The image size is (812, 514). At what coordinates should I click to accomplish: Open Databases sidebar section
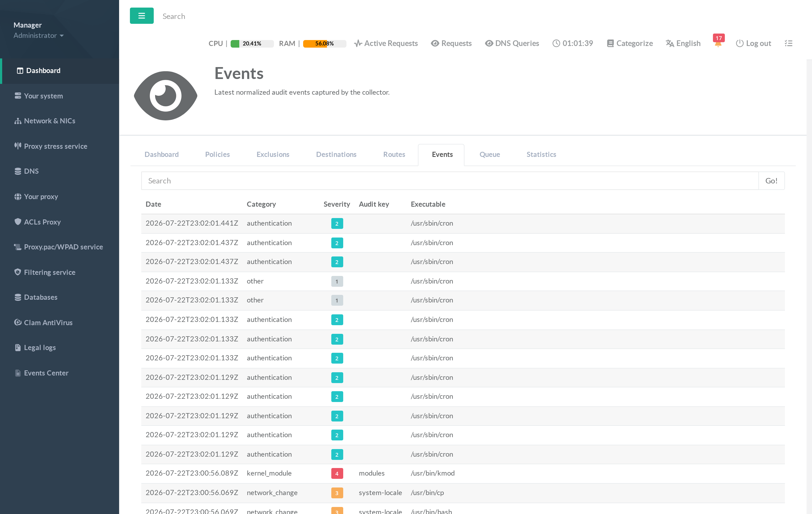(x=60, y=297)
